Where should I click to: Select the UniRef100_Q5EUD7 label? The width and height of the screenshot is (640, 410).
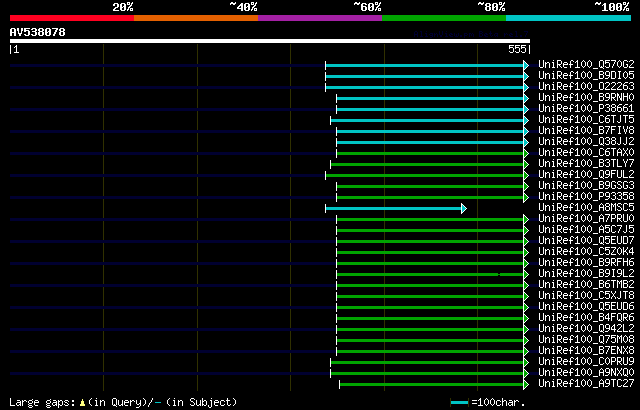(x=586, y=241)
